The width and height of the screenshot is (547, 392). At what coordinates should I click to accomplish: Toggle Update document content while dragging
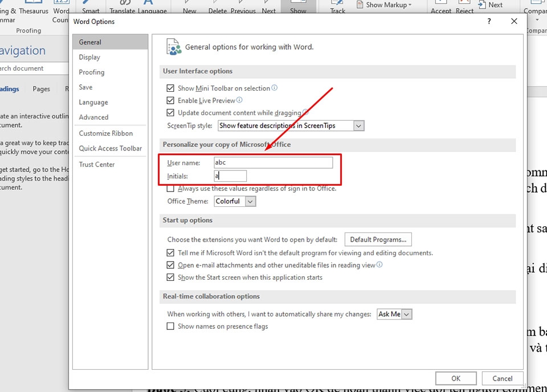click(170, 113)
